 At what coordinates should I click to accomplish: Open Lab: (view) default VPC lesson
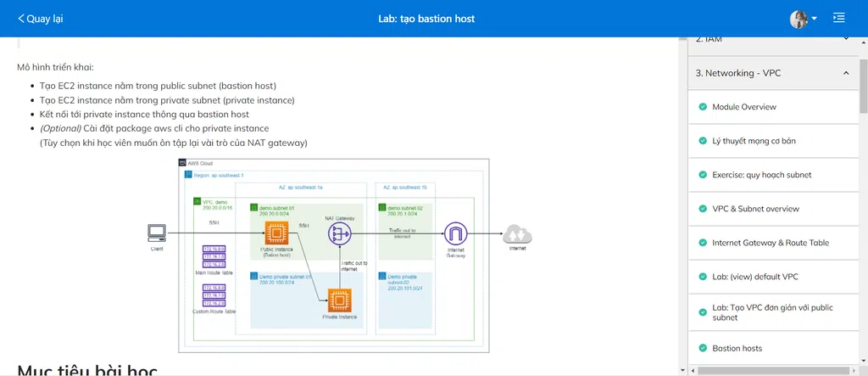(x=773, y=277)
